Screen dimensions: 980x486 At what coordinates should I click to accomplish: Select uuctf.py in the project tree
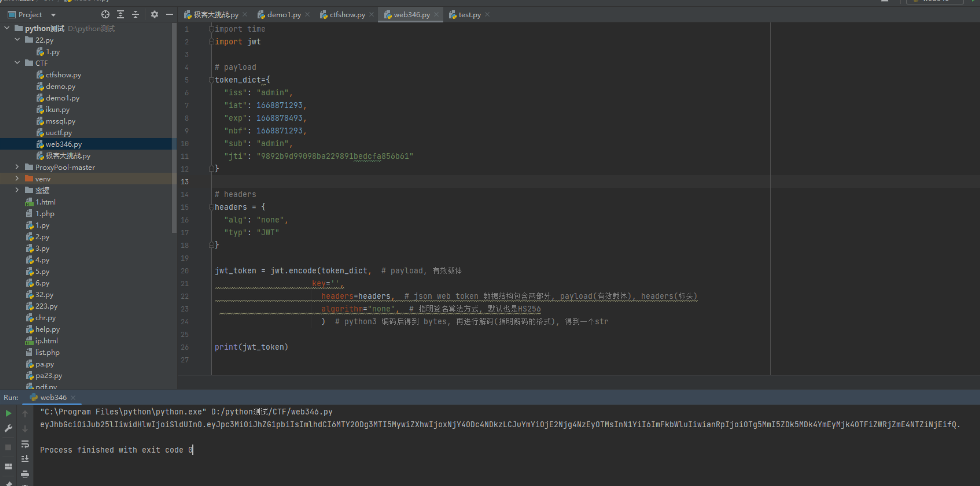[54, 133]
